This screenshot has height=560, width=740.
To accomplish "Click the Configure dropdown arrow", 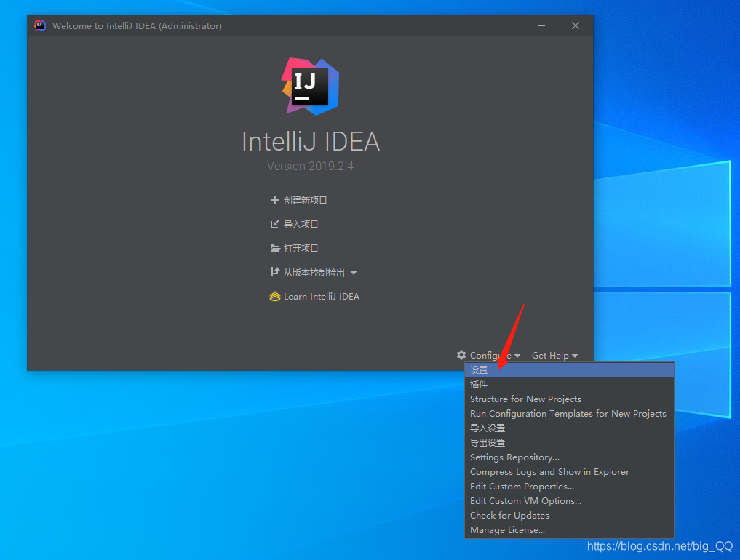I will (517, 356).
